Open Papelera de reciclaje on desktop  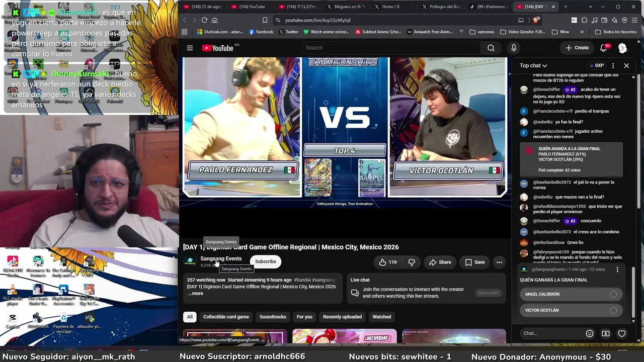click(63, 322)
